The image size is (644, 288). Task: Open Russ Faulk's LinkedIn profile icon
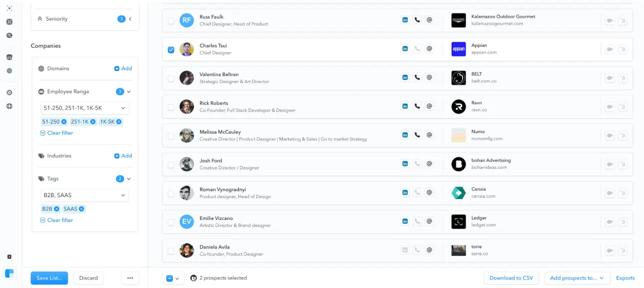click(x=405, y=20)
